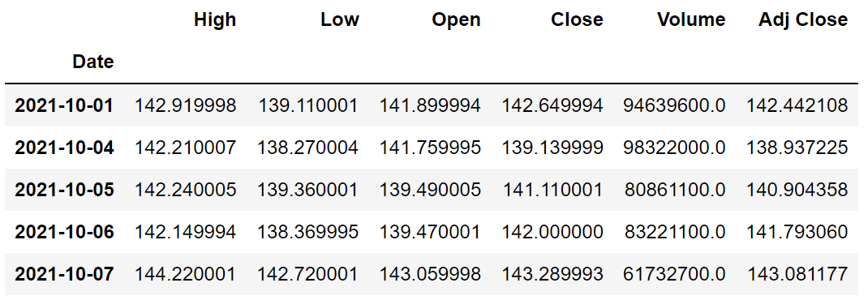Click the Date index label
Image resolution: width=868 pixels, height=300 pixels.
click(93, 62)
